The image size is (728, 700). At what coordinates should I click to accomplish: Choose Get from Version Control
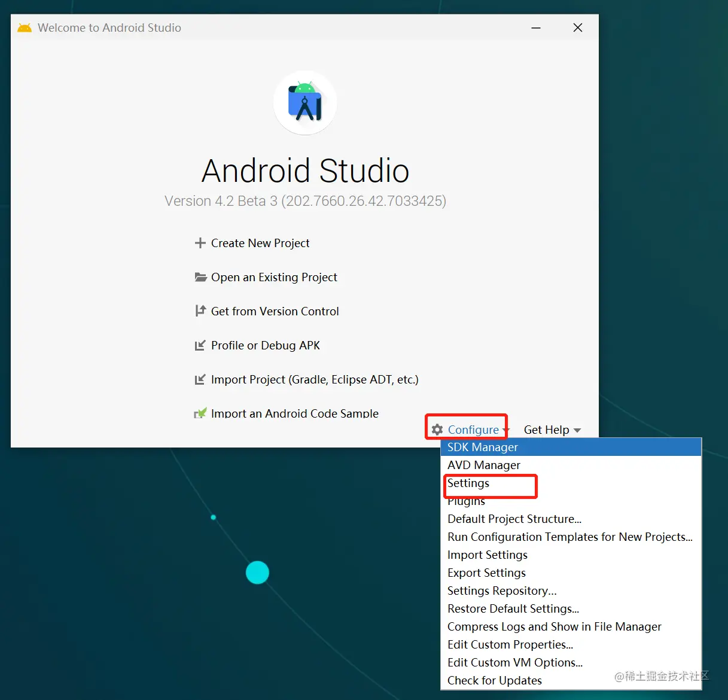(275, 311)
